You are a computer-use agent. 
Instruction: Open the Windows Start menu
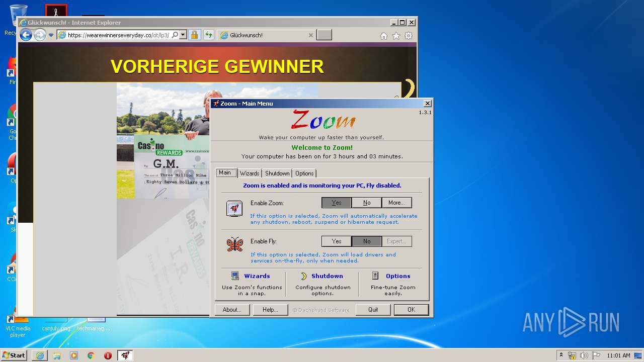[14, 355]
